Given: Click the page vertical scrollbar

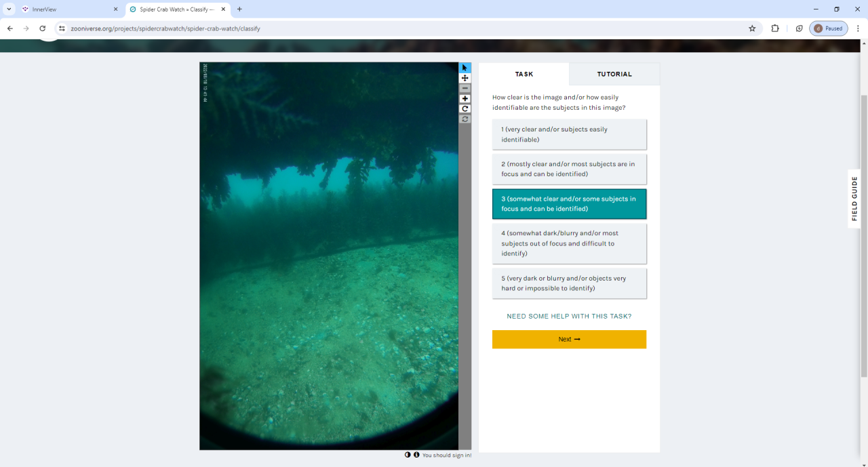Looking at the screenshot, I should tap(863, 237).
